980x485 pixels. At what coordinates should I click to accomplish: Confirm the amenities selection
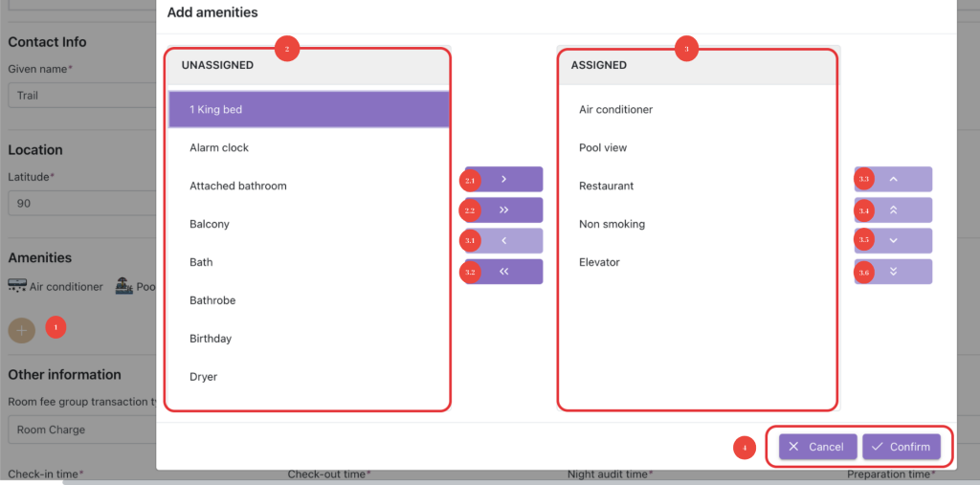click(x=901, y=447)
